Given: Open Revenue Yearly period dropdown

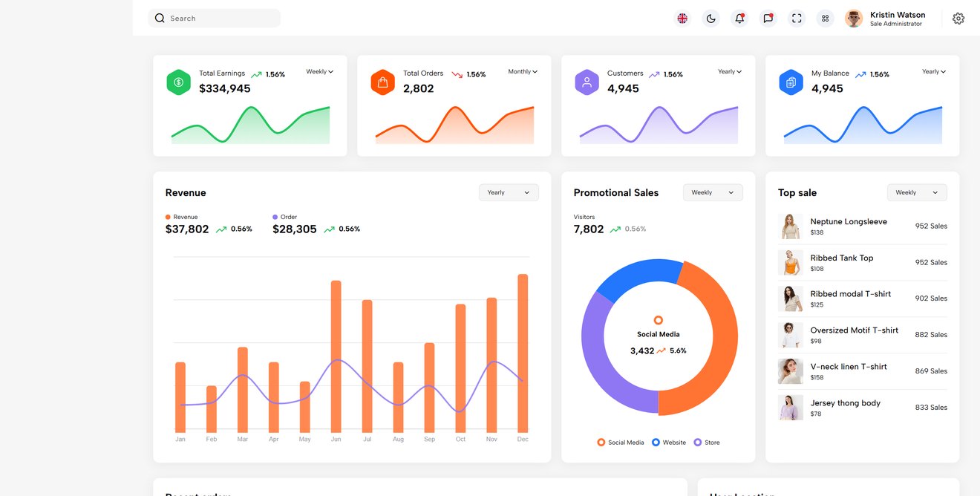Looking at the screenshot, I should 509,192.
